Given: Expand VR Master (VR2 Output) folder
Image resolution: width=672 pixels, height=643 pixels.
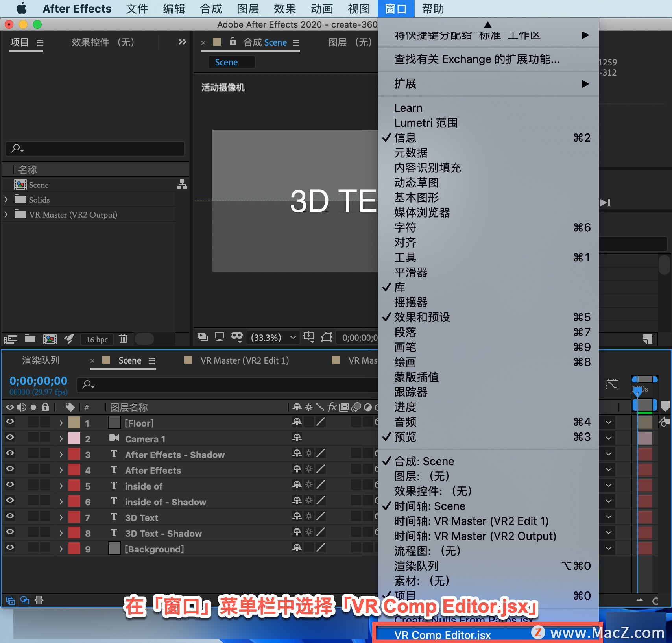Looking at the screenshot, I should tap(6, 214).
